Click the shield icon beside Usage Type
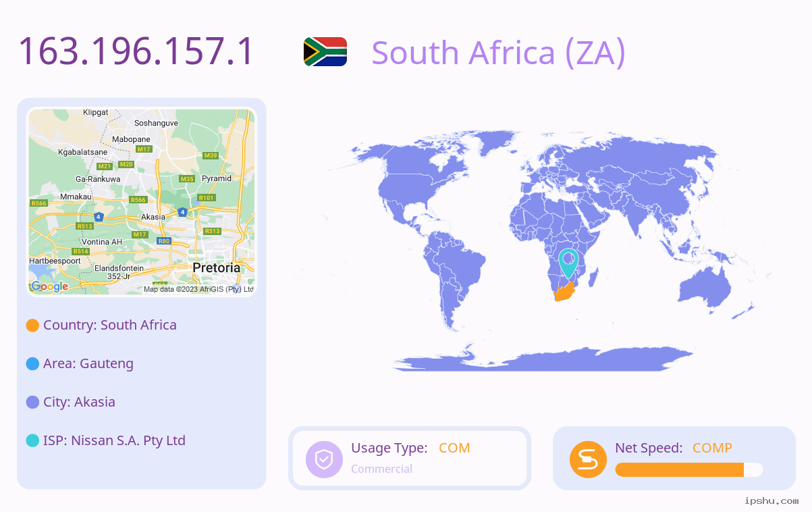 coord(324,459)
